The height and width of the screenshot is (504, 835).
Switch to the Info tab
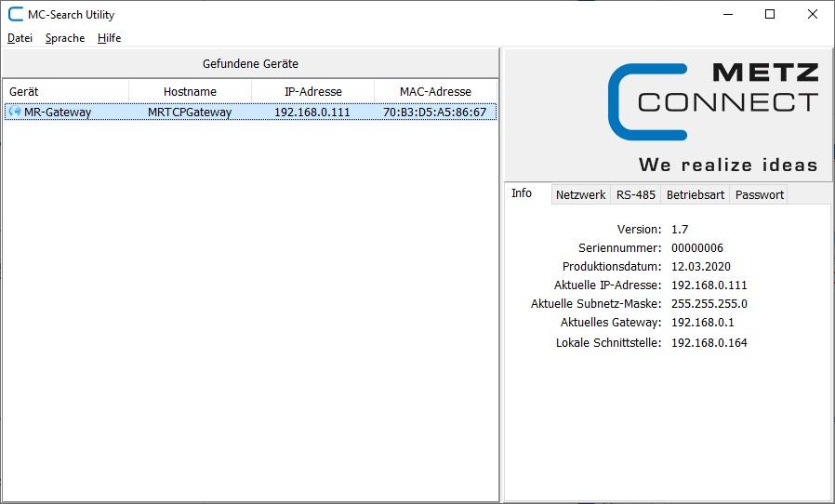pos(522,193)
